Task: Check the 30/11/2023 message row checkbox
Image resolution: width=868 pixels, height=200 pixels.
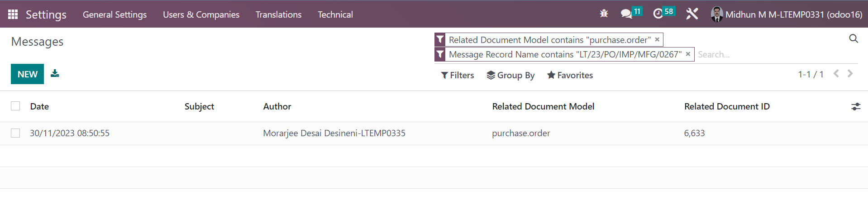Action: (x=15, y=133)
